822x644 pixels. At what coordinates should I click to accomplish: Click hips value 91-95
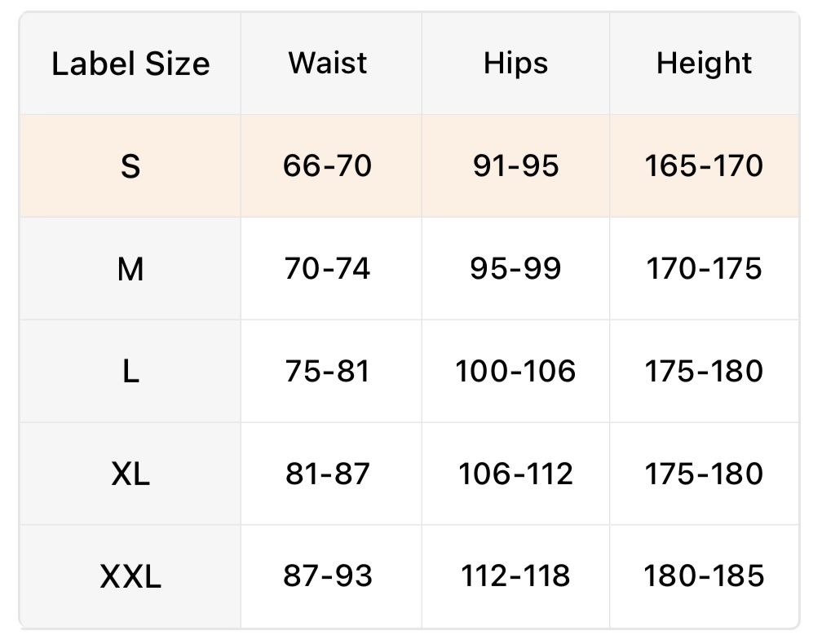coord(515,166)
